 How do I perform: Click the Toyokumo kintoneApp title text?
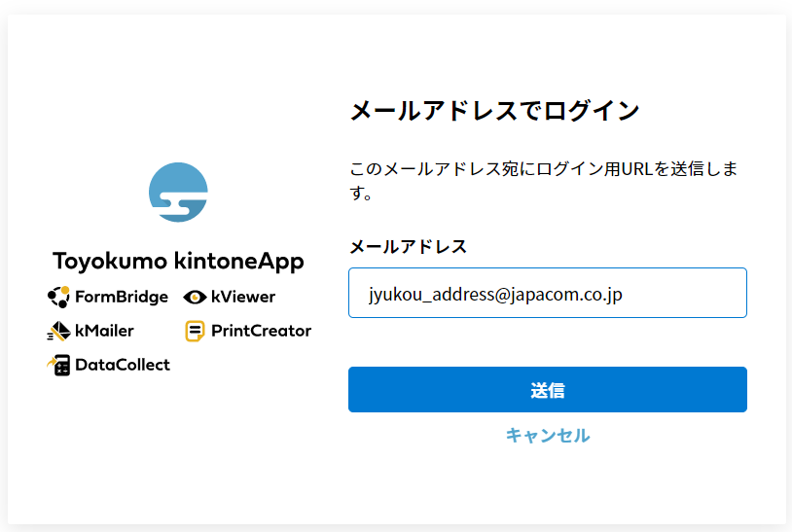[178, 261]
